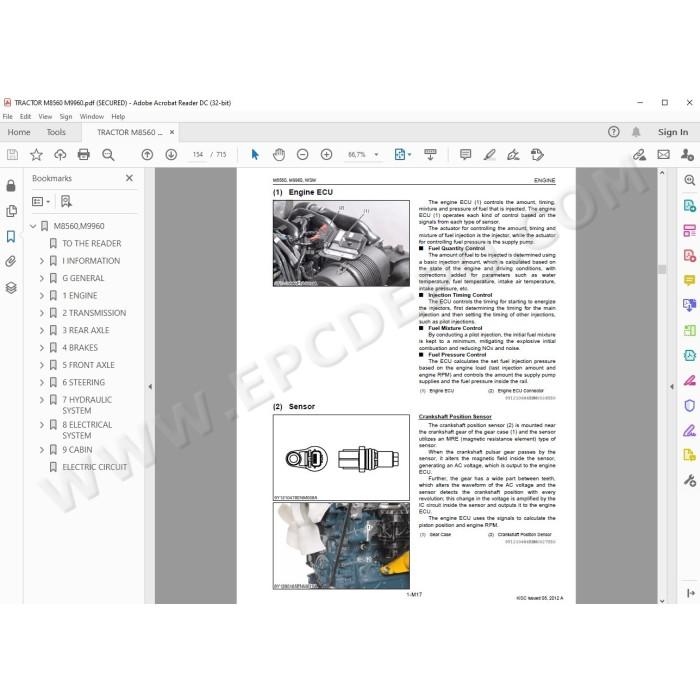Close the TRACTOR M8560 document tab
The height and width of the screenshot is (700, 700).
pos(172,132)
